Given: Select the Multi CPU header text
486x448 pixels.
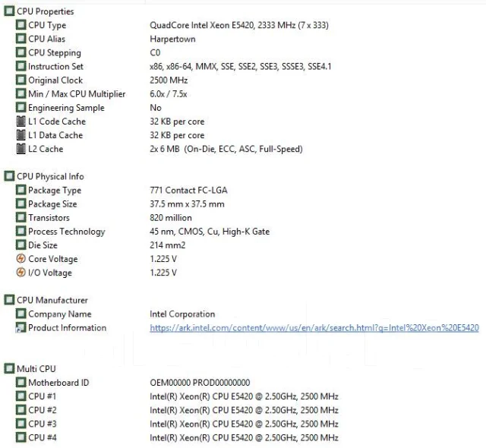Looking at the screenshot, I should (36, 369).
